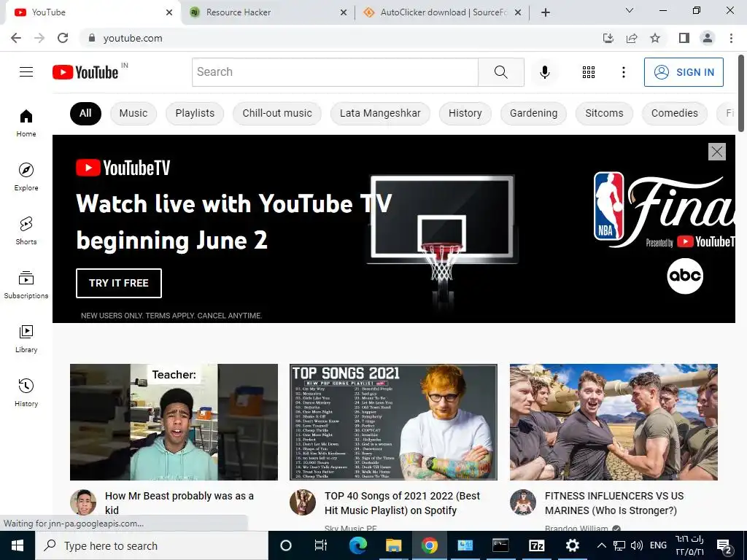Select the History filter chip
Screen dimensions: 747x560
click(465, 113)
